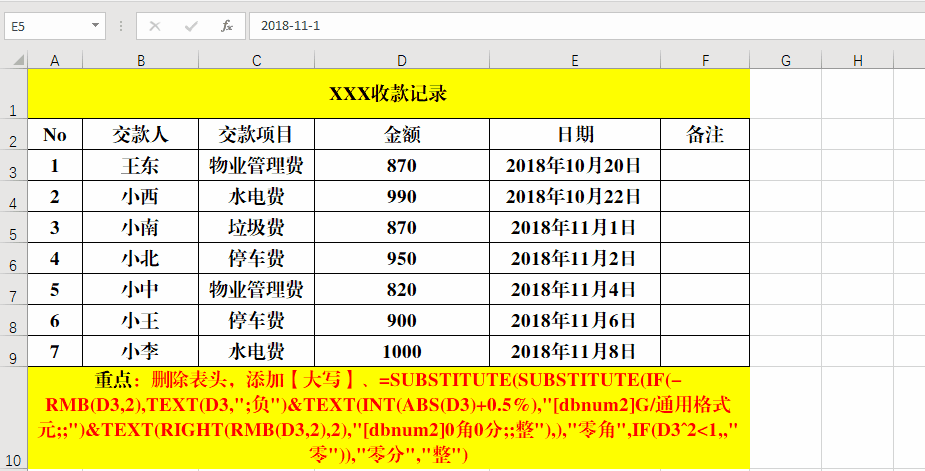The width and height of the screenshot is (925, 471).
Task: Select column D header
Action: click(402, 60)
